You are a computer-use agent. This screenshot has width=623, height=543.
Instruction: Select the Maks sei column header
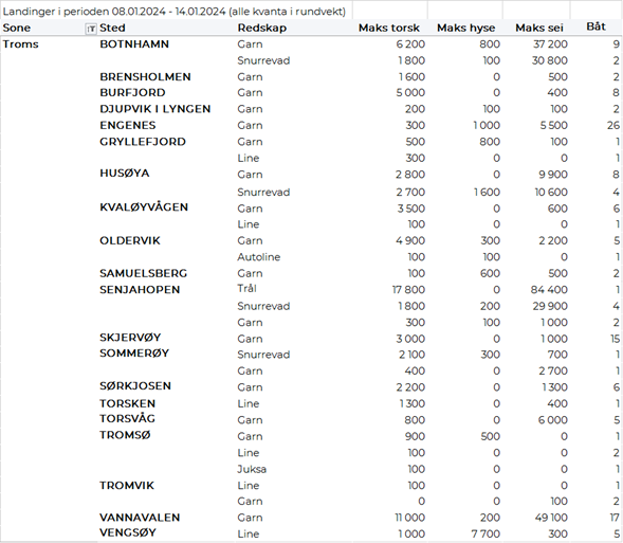click(536, 29)
